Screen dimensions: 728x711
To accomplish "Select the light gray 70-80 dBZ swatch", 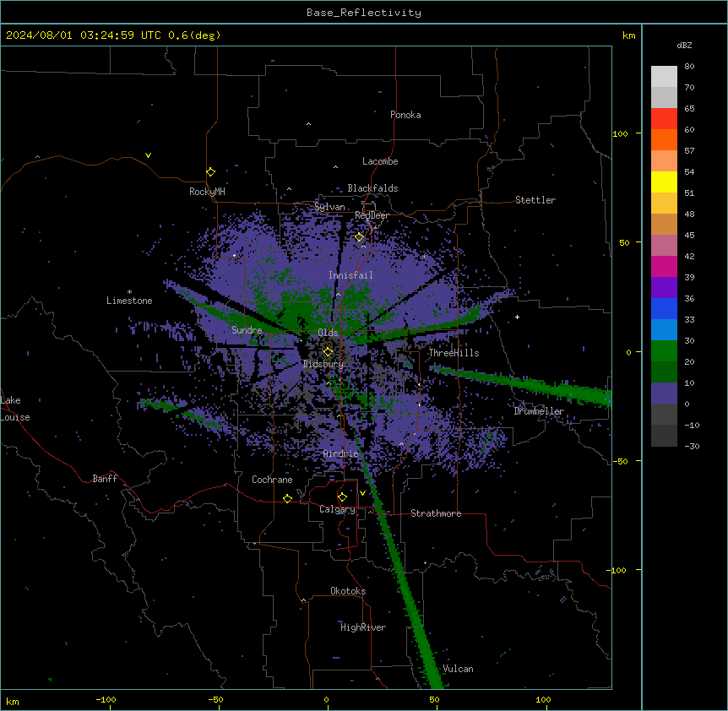I will (664, 77).
